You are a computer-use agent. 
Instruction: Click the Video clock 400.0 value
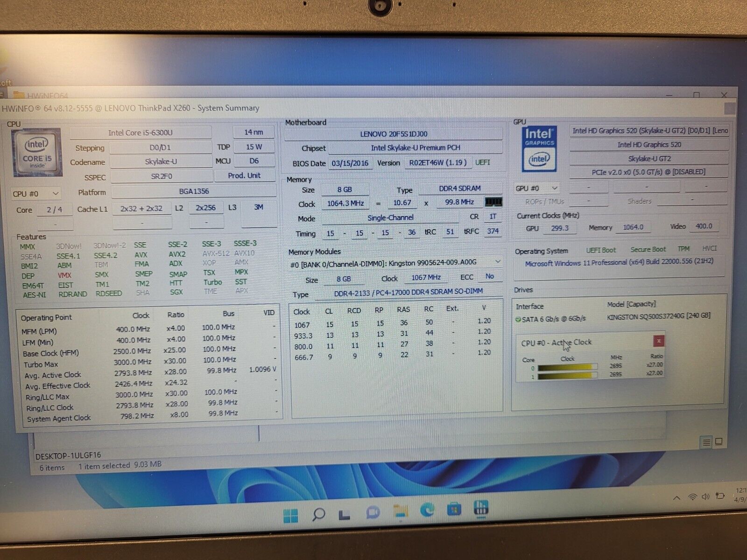click(704, 226)
